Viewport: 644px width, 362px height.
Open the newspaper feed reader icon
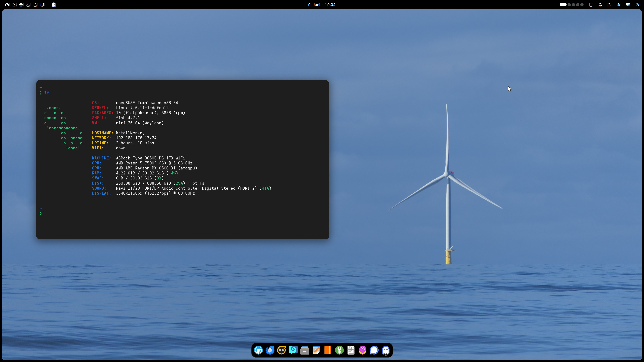click(x=351, y=350)
